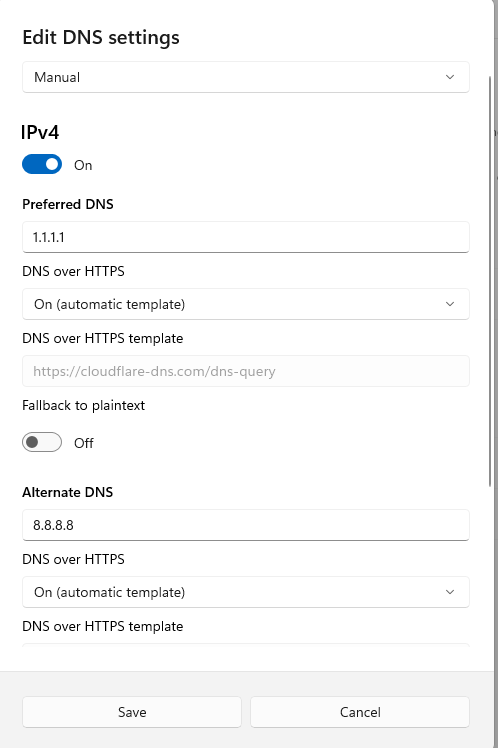Click the "Off" label beside the Fallback switch
498x748 pixels.
click(x=83, y=443)
